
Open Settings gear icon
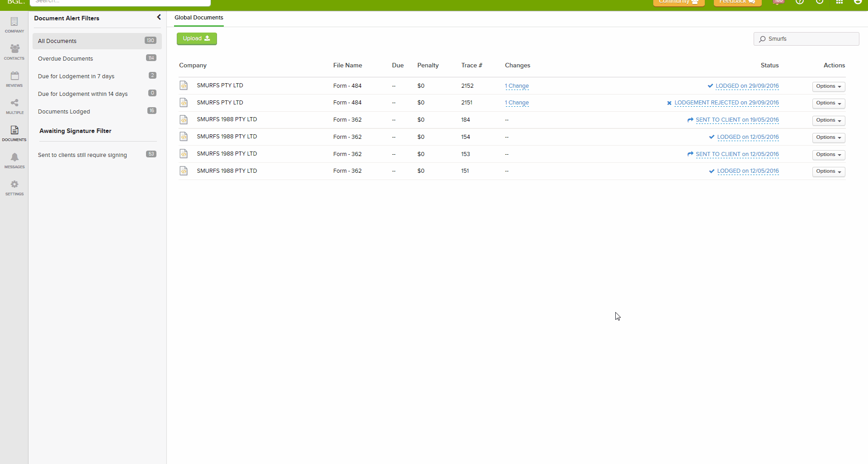coord(14,187)
